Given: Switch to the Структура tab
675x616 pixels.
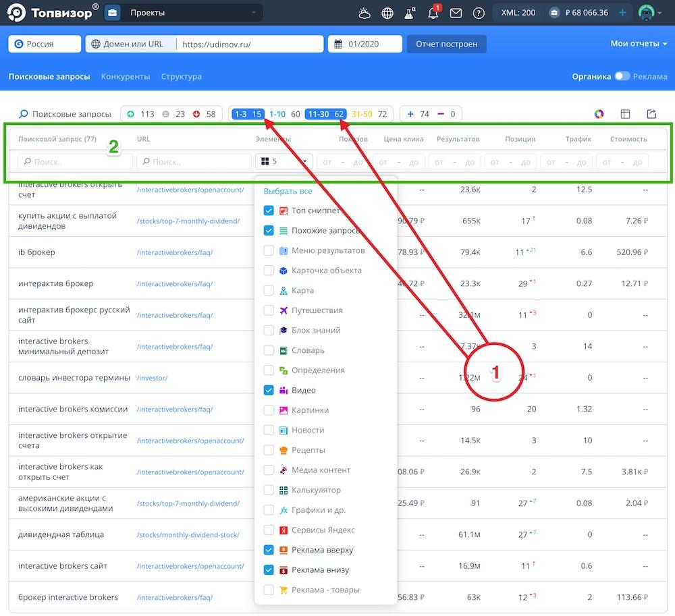Looking at the screenshot, I should coord(181,76).
